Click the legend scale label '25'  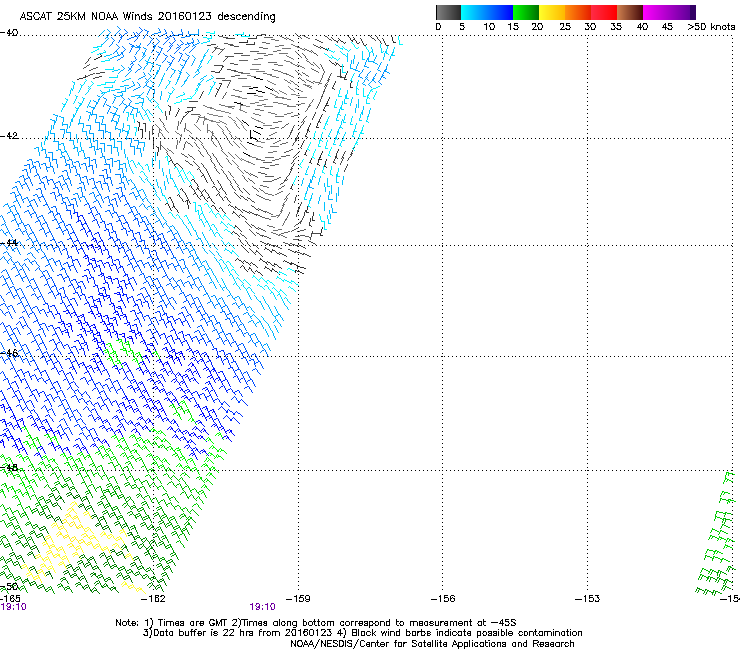(x=565, y=27)
